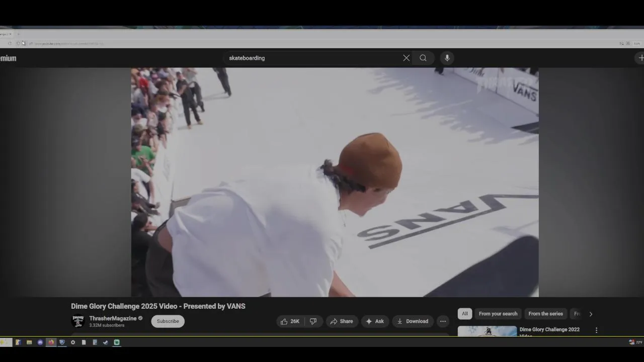Click the video player to pause

(335, 182)
